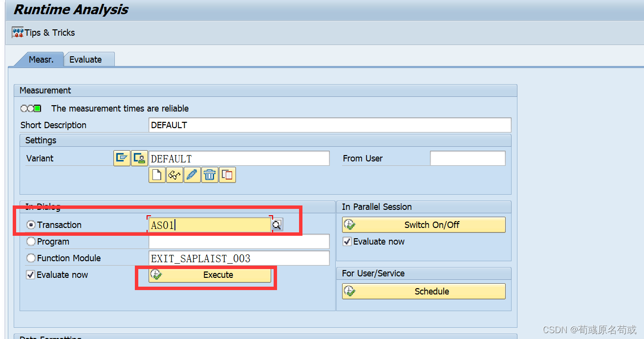This screenshot has width=644, height=339.
Task: Toggle Evaluate now checkbox in Parallel Session
Action: click(x=347, y=242)
